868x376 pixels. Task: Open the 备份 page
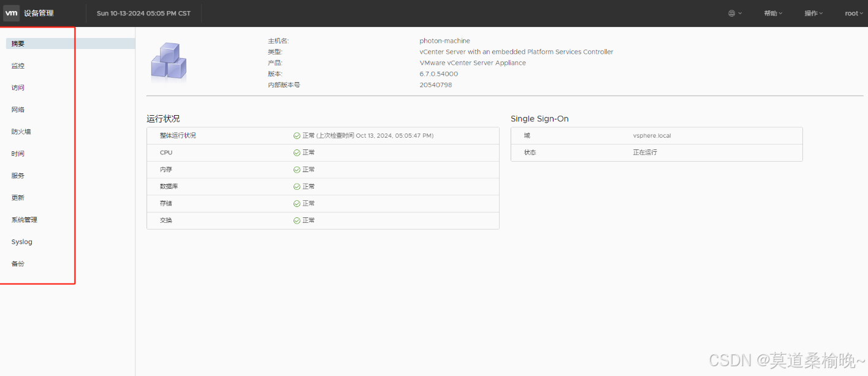click(x=18, y=264)
